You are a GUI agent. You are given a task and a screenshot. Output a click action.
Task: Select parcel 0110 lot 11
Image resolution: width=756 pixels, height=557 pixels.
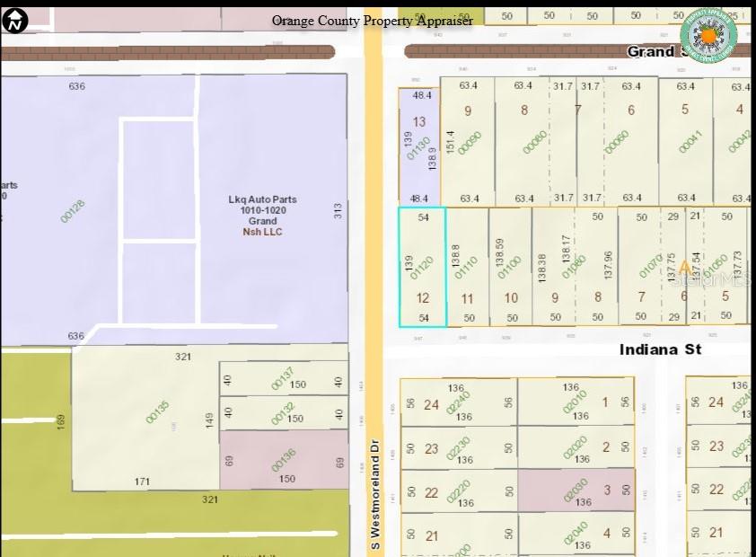click(x=468, y=267)
